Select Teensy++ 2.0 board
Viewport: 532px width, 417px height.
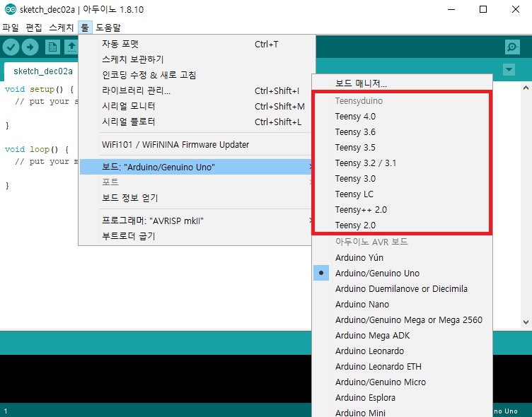pyautogui.click(x=402, y=210)
